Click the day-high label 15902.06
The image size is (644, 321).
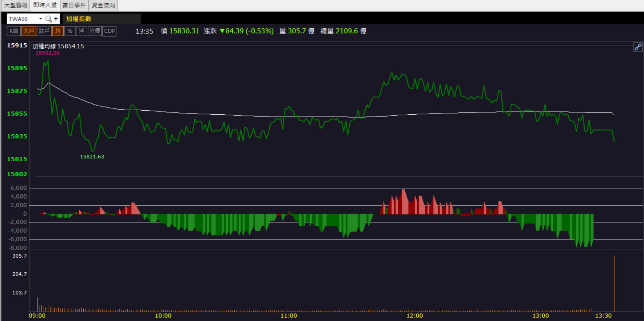[x=48, y=53]
